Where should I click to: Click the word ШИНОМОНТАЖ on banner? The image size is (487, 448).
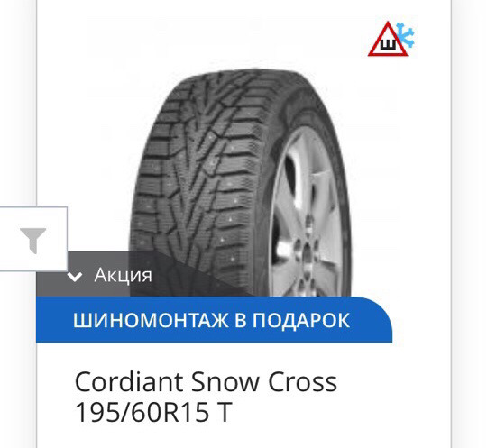click(x=151, y=320)
